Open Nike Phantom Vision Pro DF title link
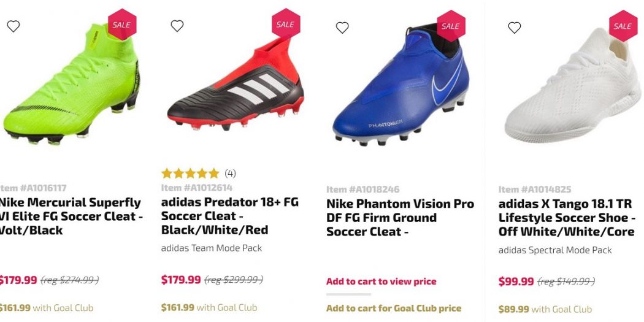Viewport: 644px width, 322px height. click(x=400, y=218)
